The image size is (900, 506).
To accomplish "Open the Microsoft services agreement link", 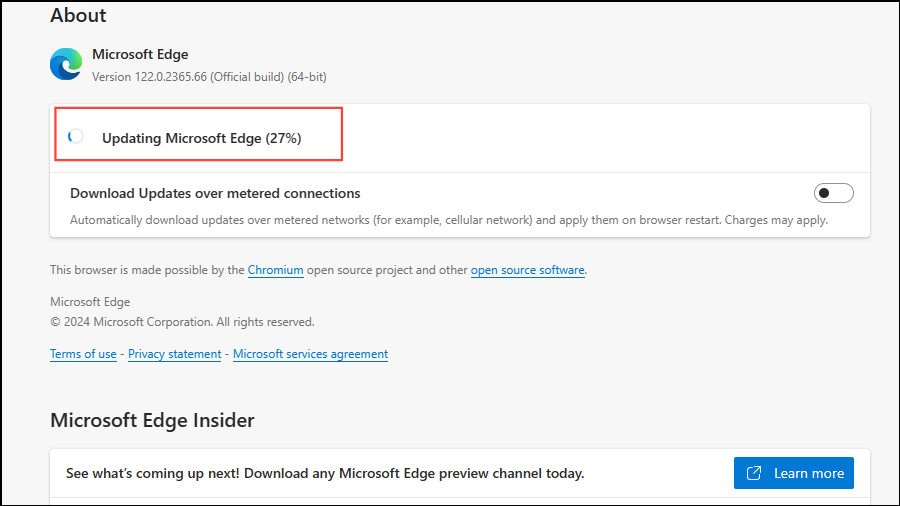I will (310, 354).
